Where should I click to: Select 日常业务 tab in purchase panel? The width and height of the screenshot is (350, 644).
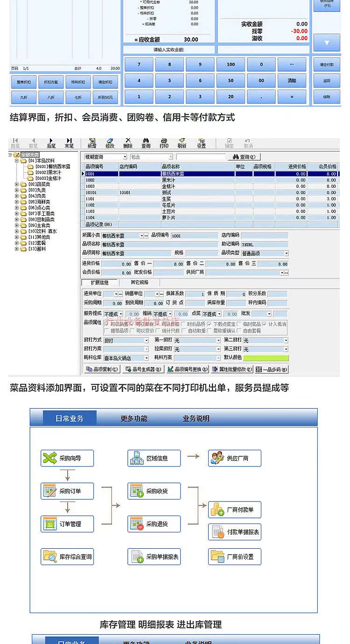point(70,418)
